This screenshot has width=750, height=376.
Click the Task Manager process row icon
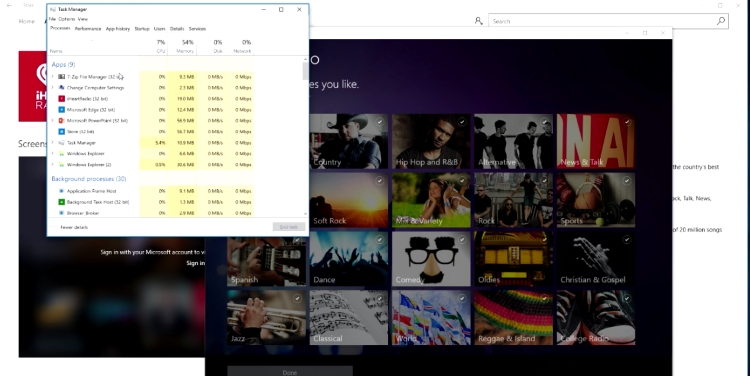point(61,143)
